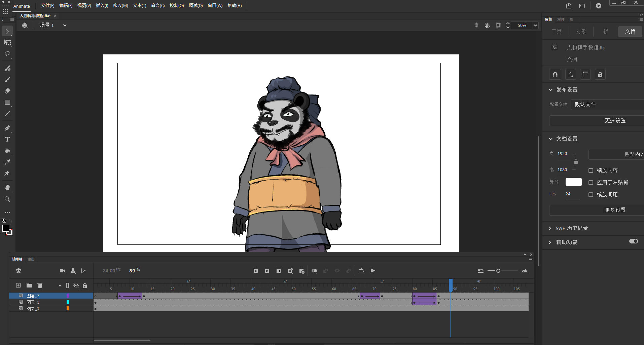
Task: Select the Classic Brush tool
Action: (x=7, y=80)
